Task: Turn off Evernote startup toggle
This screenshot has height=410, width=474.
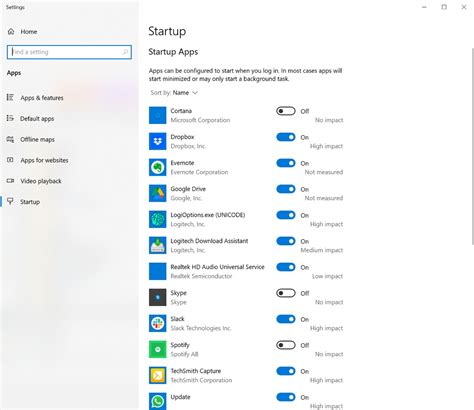Action: pyautogui.click(x=286, y=163)
